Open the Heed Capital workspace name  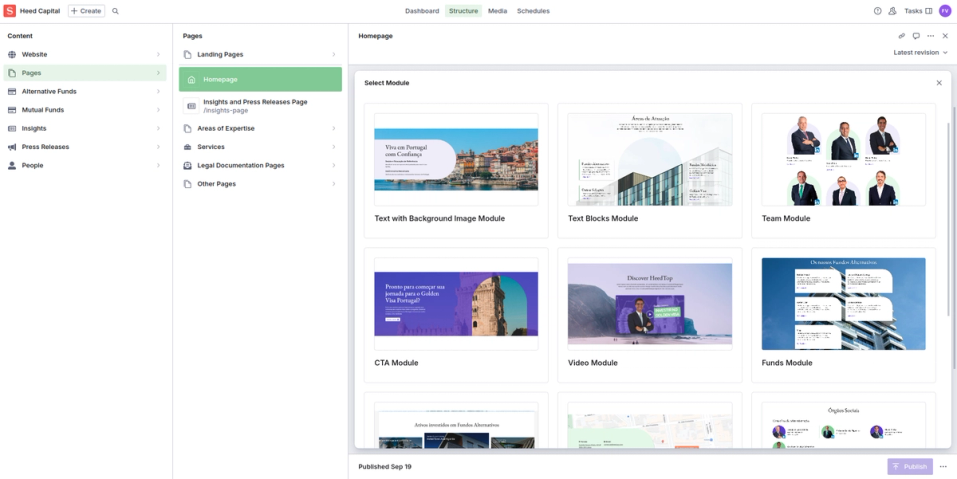(40, 11)
